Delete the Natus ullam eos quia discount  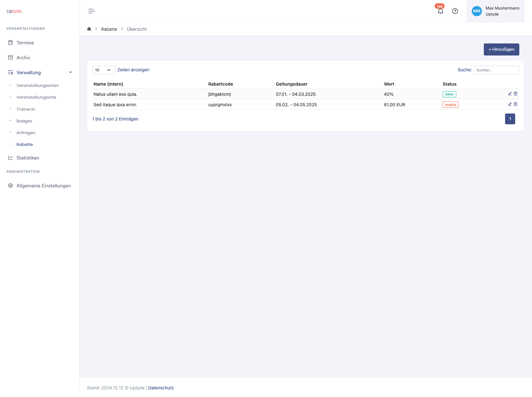pyautogui.click(x=516, y=94)
